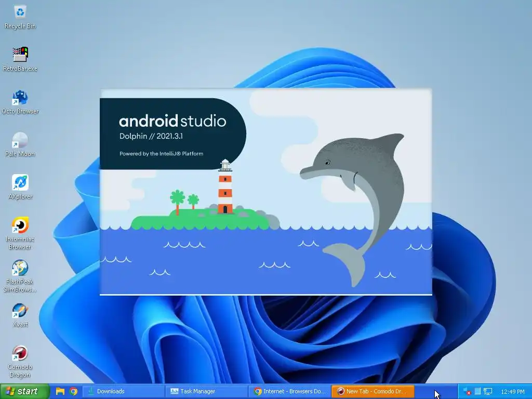Image resolution: width=532 pixels, height=399 pixels.
Task: Click the white square tray icon
Action: [477, 392]
